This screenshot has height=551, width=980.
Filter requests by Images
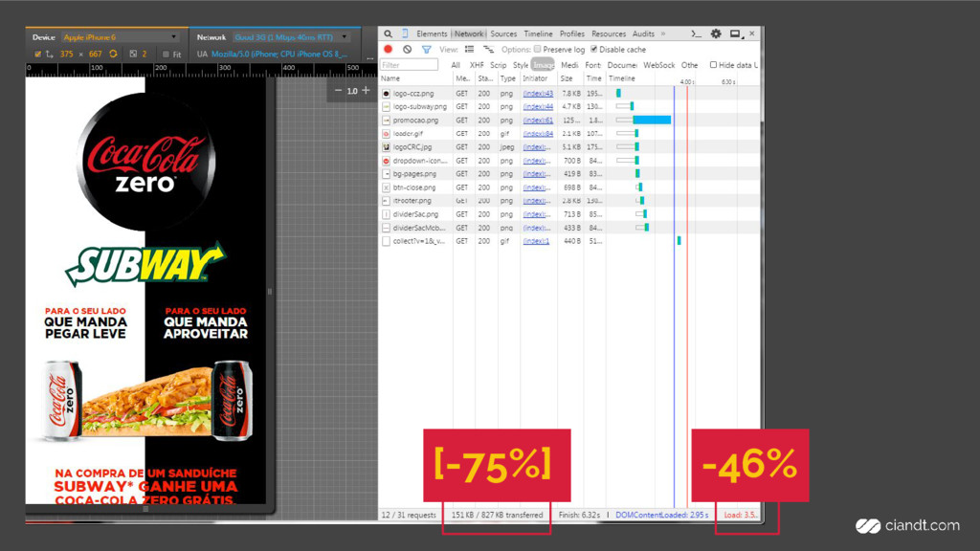pyautogui.click(x=543, y=65)
